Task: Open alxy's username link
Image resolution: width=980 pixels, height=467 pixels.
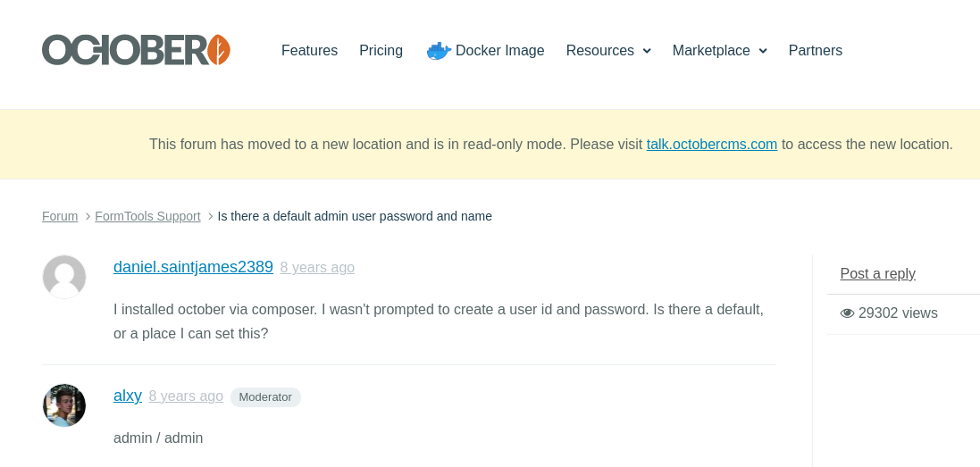Action: (x=128, y=396)
